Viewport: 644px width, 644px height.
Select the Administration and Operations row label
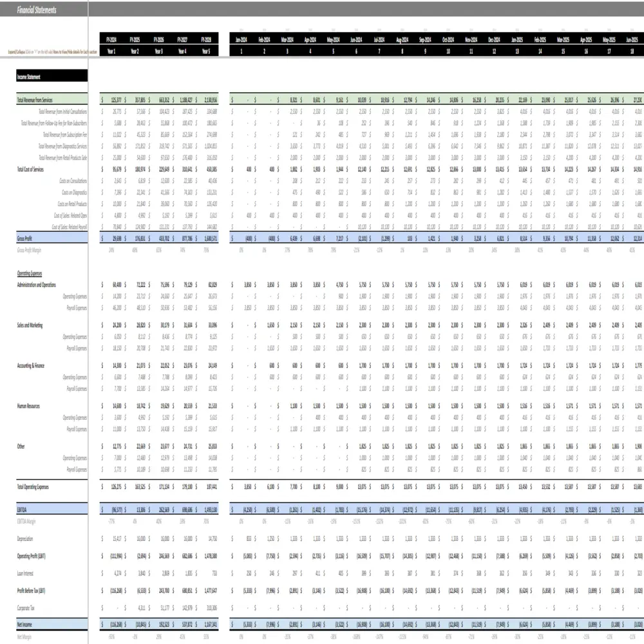pos(37,285)
